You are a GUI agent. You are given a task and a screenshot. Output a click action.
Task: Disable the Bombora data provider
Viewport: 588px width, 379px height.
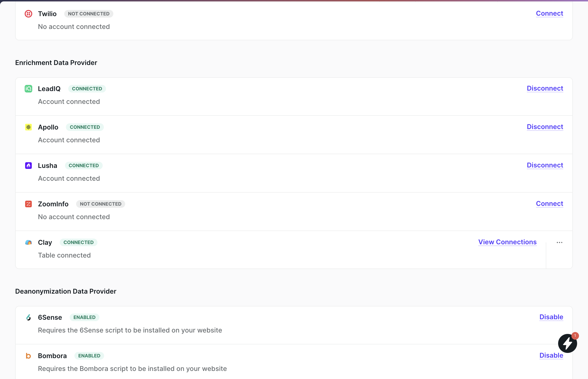pos(551,355)
